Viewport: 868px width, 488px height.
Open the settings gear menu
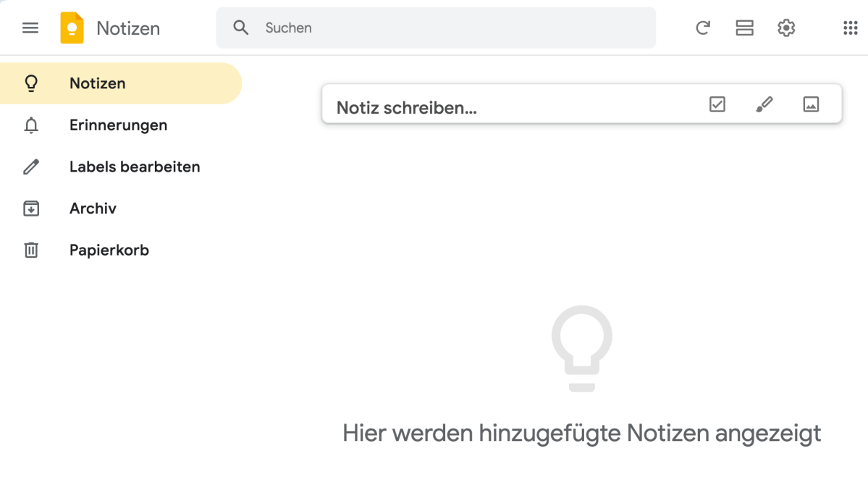[786, 28]
